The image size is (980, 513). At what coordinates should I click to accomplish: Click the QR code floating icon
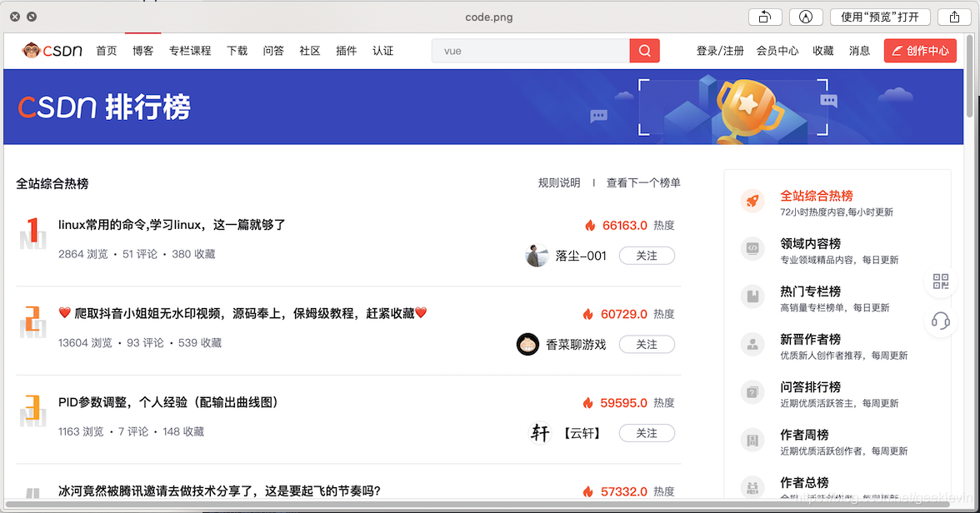[941, 281]
